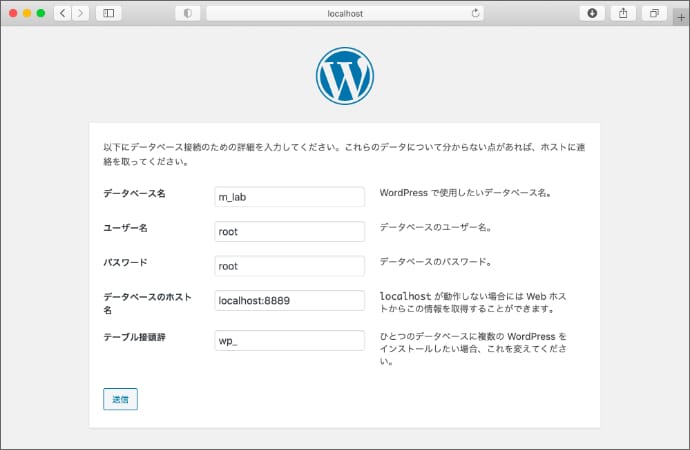Focus the テーブル接頭辞 field with wp_
The width and height of the screenshot is (690, 450).
289,340
